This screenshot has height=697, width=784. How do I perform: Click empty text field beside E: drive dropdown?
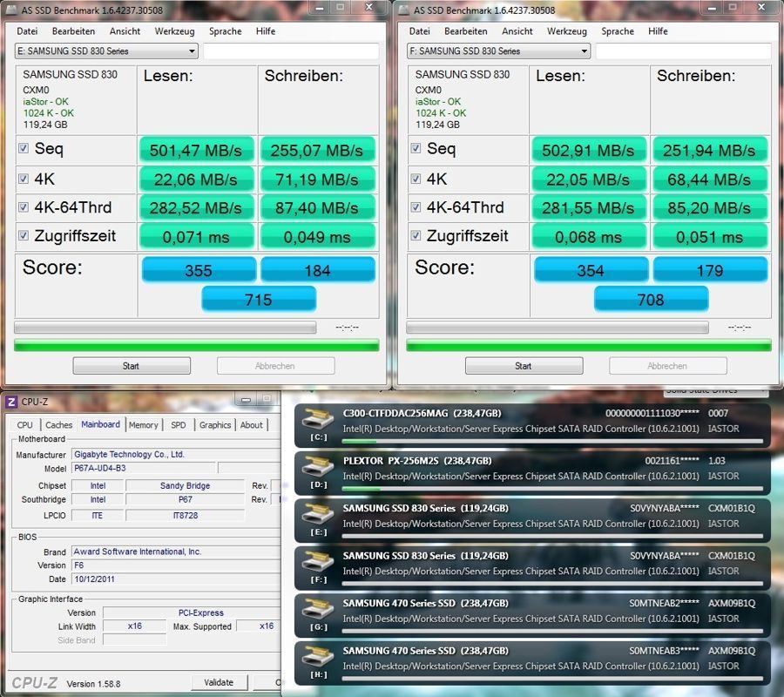coord(291,51)
